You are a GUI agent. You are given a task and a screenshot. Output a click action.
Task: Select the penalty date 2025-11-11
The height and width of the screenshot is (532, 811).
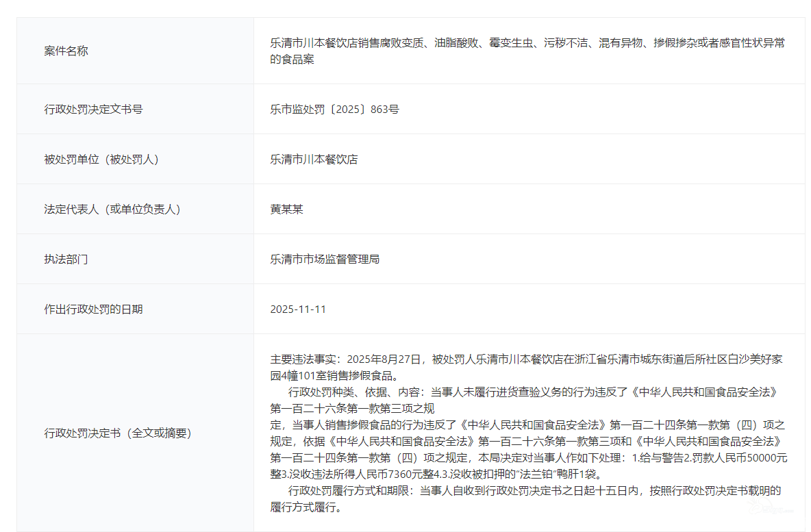pos(298,309)
